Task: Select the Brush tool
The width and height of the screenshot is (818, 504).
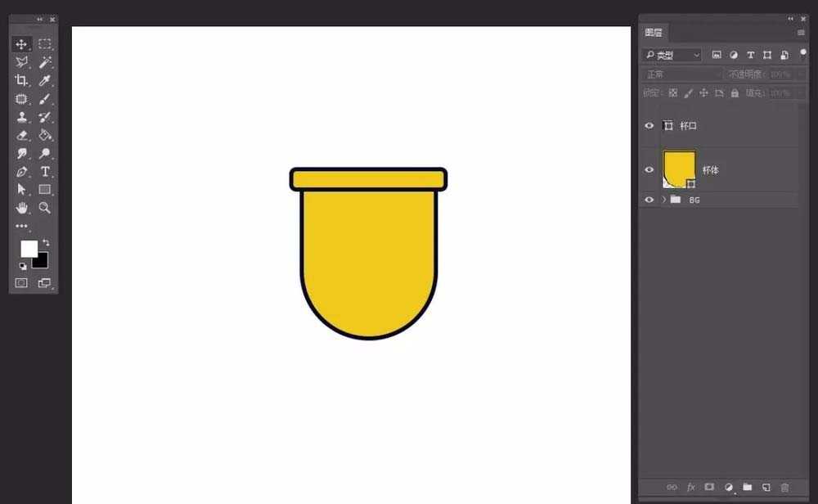Action: 45,99
